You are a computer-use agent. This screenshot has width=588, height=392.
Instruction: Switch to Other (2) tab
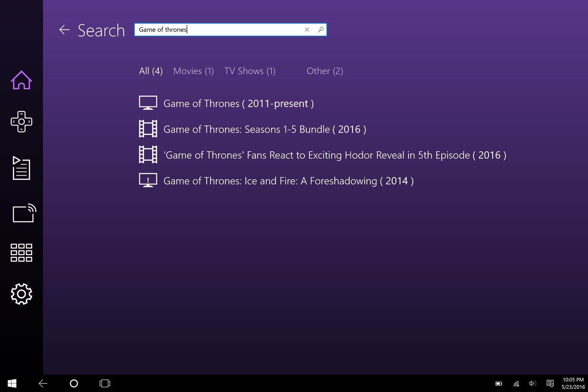(325, 71)
